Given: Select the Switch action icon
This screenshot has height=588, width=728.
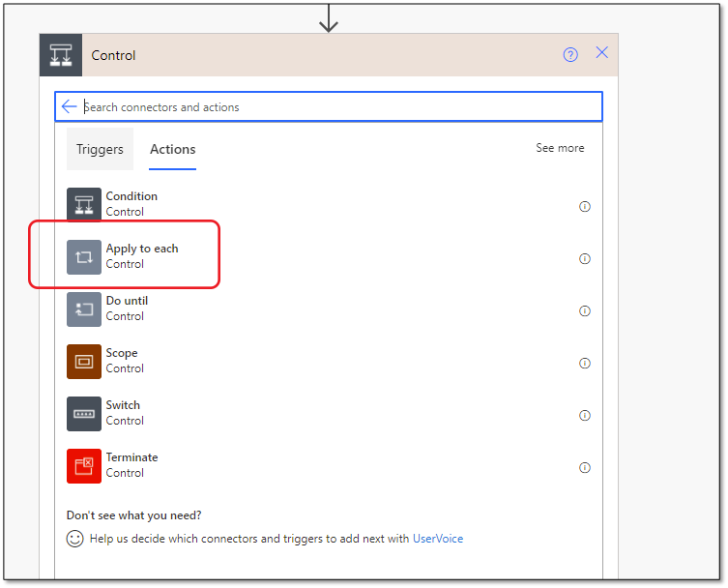Looking at the screenshot, I should tap(84, 414).
